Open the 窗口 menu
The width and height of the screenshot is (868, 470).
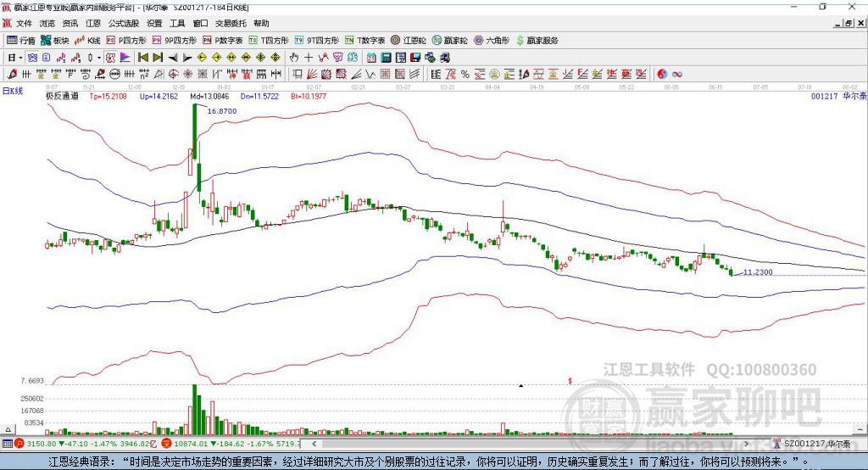coord(200,23)
